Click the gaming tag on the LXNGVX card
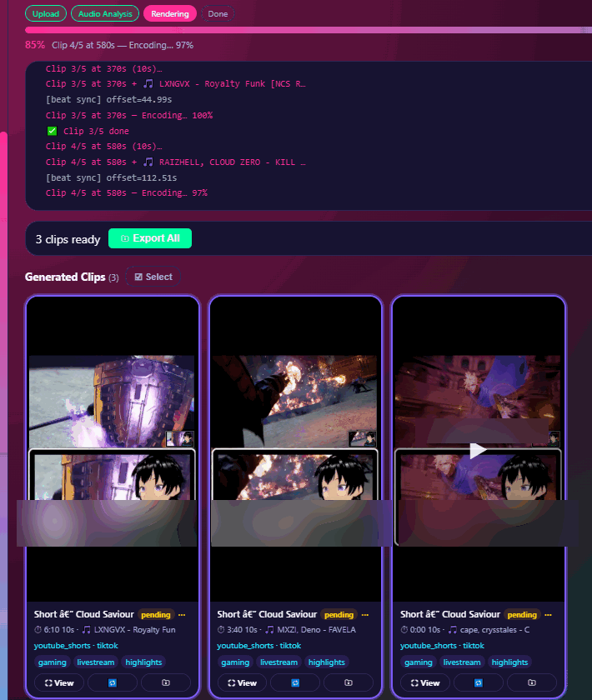 tap(53, 662)
